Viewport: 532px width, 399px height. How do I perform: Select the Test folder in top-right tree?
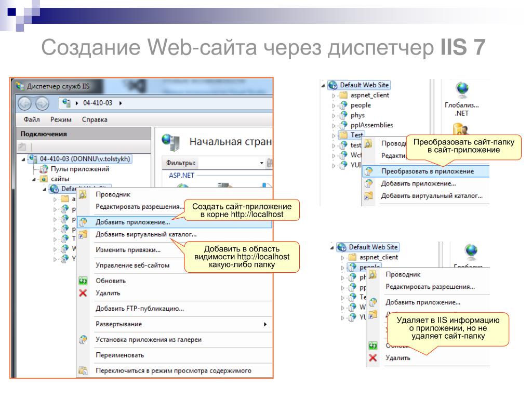[x=356, y=135]
